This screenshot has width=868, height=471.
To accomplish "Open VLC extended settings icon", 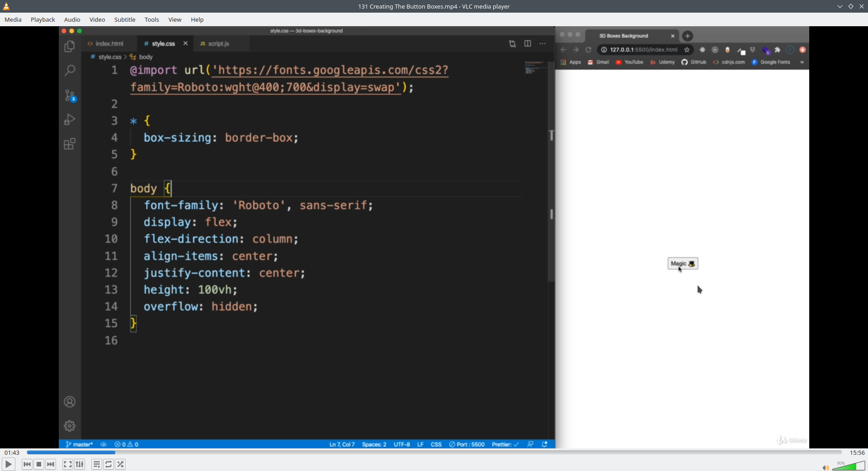I will pyautogui.click(x=80, y=464).
